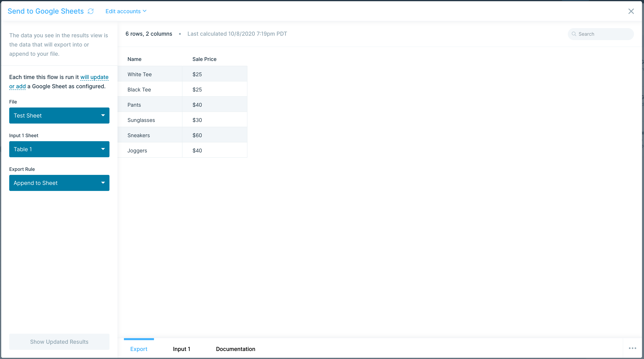Focus the Search input field
Image resolution: width=644 pixels, height=359 pixels.
pos(601,34)
